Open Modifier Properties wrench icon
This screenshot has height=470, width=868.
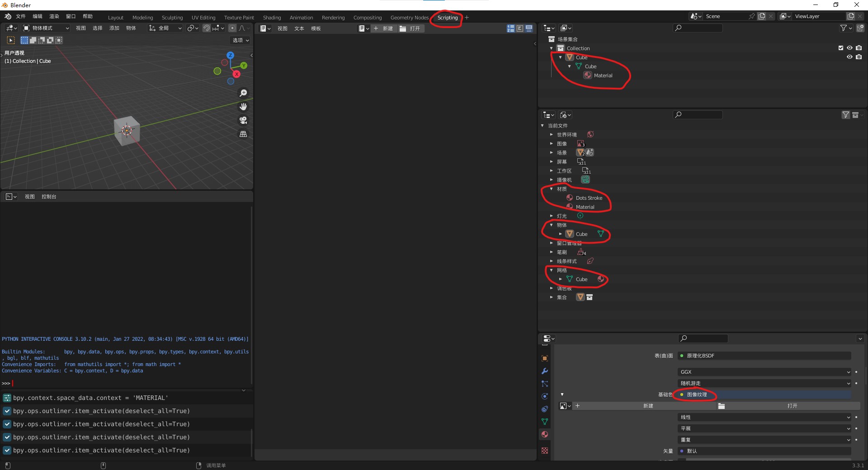545,371
